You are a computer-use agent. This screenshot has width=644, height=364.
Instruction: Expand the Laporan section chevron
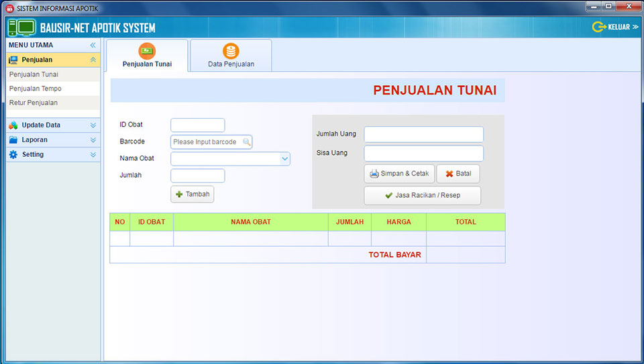93,140
